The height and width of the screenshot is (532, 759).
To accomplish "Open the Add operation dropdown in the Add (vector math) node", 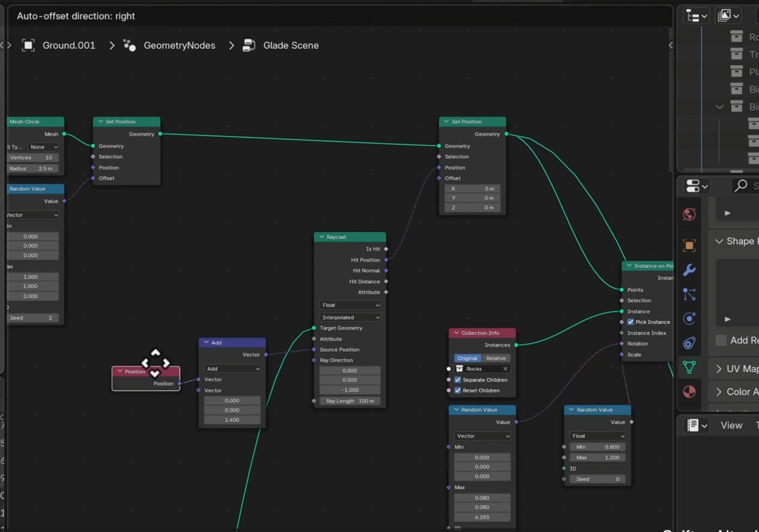I will [x=232, y=369].
